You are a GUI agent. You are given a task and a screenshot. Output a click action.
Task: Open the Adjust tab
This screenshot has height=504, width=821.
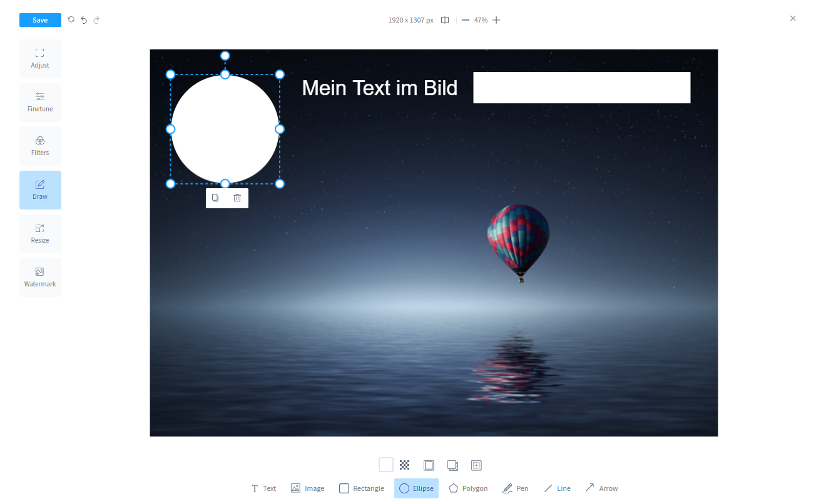[x=40, y=59]
